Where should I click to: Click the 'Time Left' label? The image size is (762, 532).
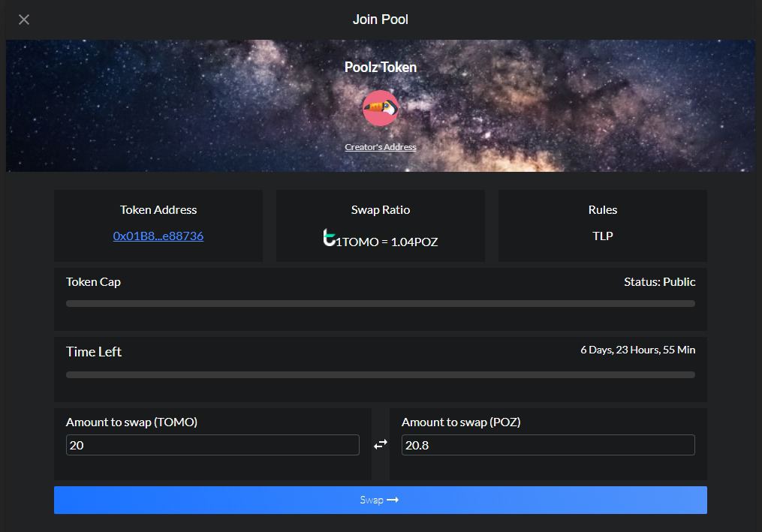tap(94, 352)
